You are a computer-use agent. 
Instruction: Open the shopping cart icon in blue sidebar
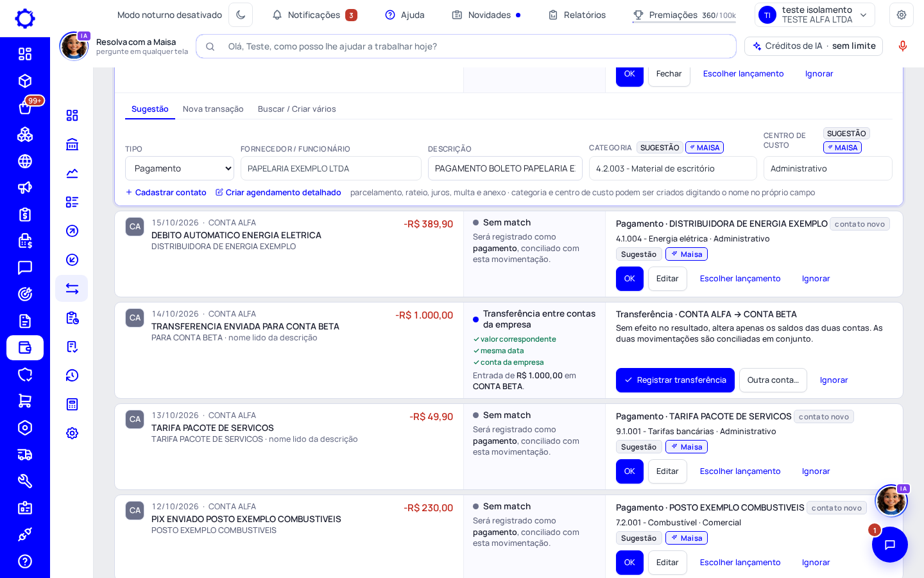[25, 401]
